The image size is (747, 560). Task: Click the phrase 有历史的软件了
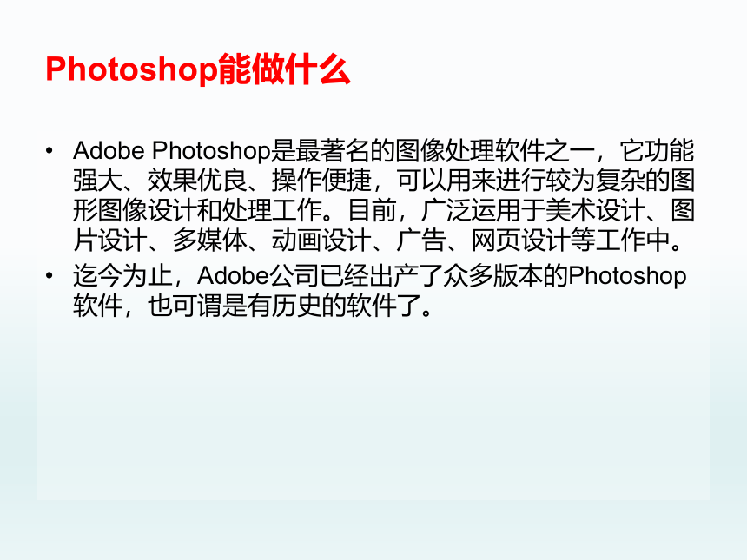334,306
